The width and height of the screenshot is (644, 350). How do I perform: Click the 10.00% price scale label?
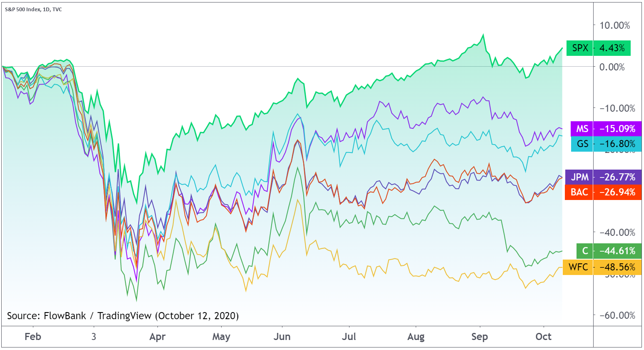tap(614, 25)
